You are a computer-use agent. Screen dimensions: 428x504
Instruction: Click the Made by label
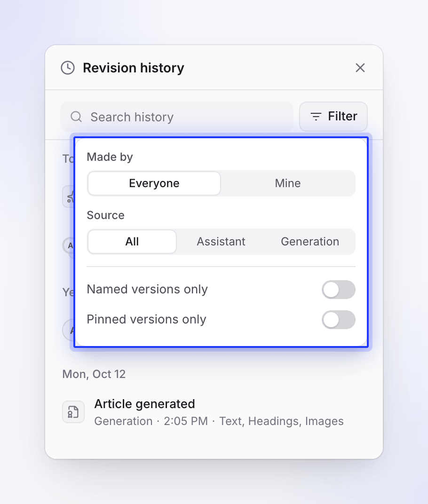tap(110, 157)
